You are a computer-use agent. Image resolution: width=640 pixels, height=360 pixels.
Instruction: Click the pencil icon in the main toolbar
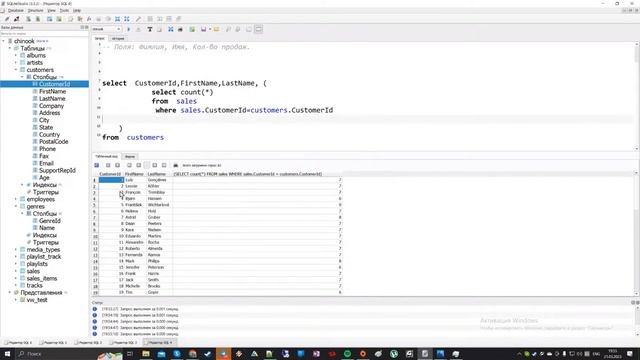coord(7,19)
